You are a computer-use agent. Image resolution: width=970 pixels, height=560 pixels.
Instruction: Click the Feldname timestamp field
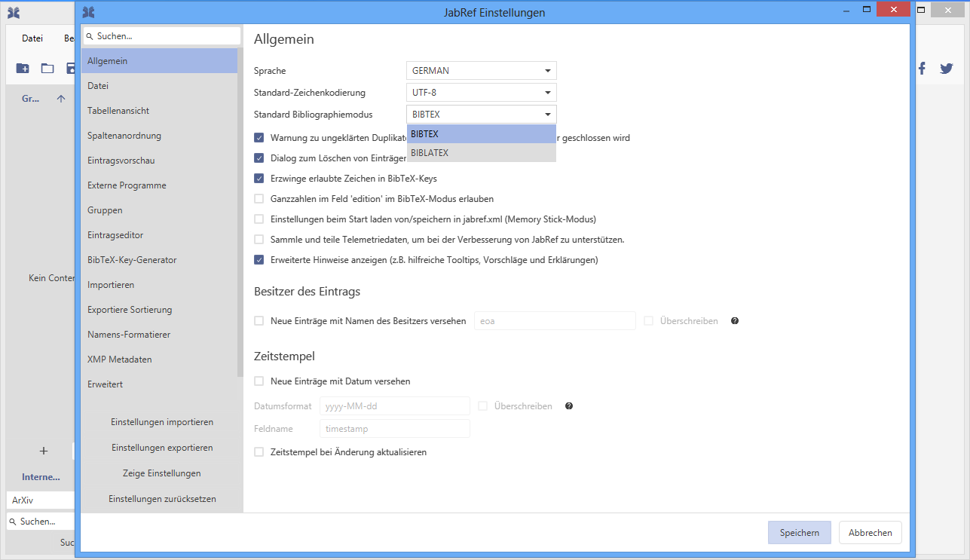click(x=395, y=429)
